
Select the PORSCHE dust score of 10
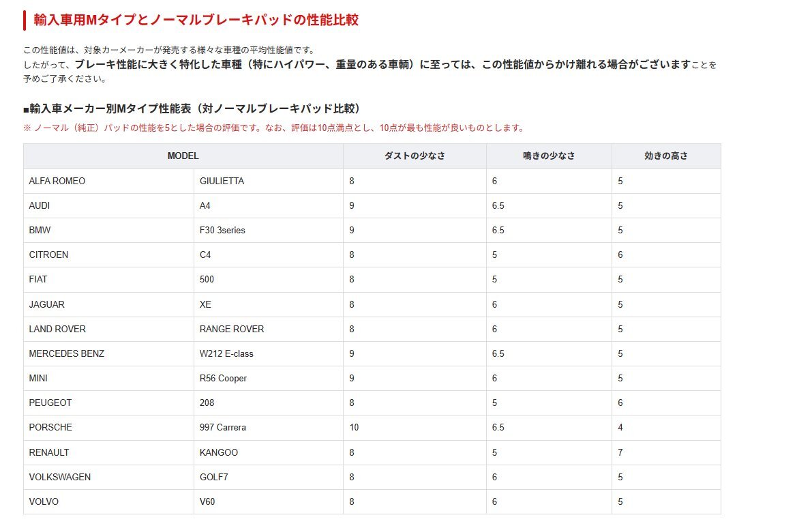354,428
